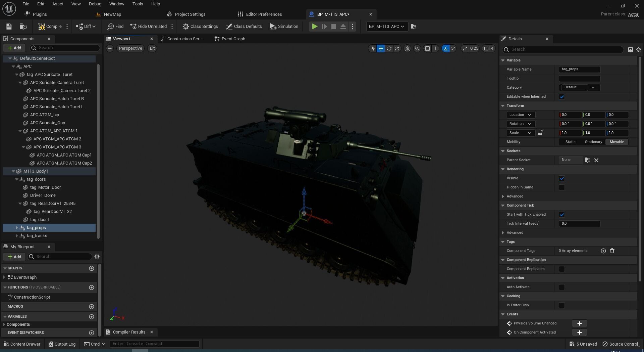Activate the Translate move tool
Image resolution: width=644 pixels, height=352 pixels.
(x=381, y=48)
